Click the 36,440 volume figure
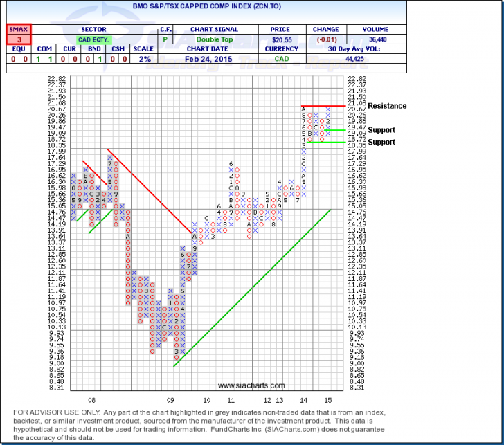The height and width of the screenshot is (445, 504). [x=370, y=40]
